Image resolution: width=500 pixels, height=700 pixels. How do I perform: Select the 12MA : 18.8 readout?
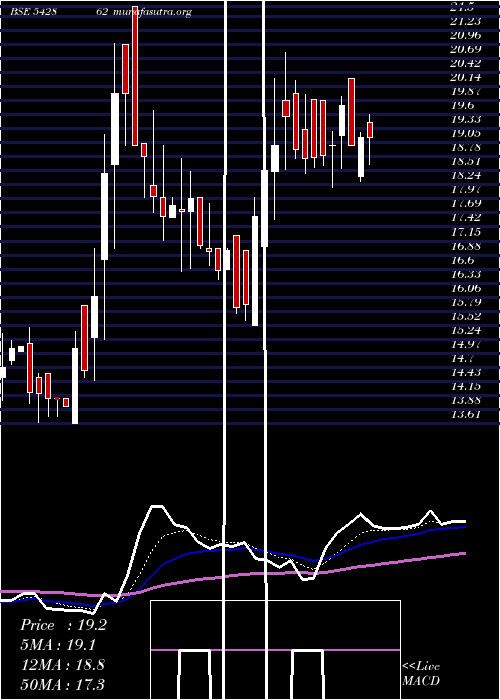pyautogui.click(x=63, y=665)
